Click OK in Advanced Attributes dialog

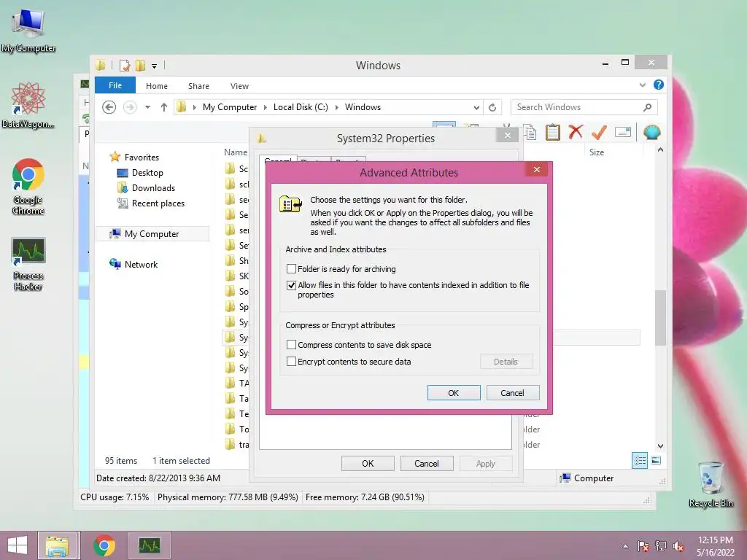click(x=454, y=393)
